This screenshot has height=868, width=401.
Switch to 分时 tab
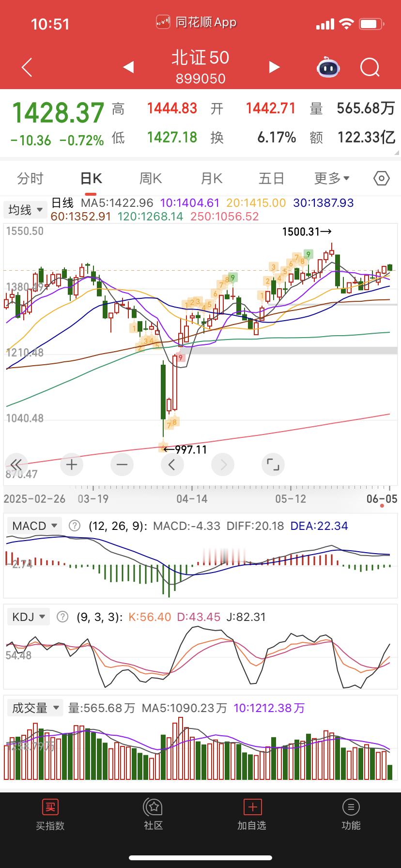(30, 178)
